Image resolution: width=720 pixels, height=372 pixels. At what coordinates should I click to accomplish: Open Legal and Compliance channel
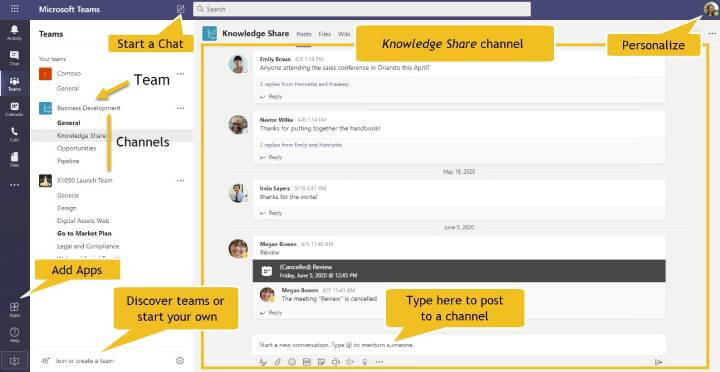point(88,246)
